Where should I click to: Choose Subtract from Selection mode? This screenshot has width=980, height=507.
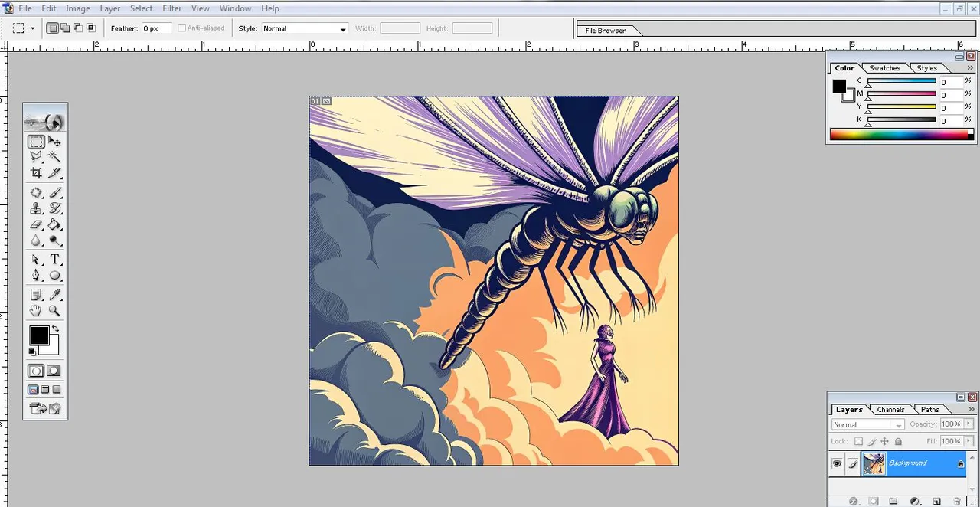pyautogui.click(x=77, y=28)
